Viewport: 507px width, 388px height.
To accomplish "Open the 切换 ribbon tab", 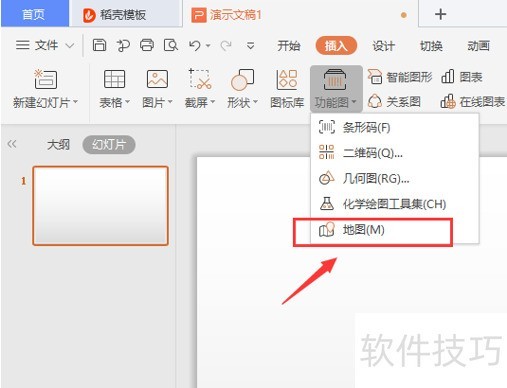I will (x=431, y=46).
